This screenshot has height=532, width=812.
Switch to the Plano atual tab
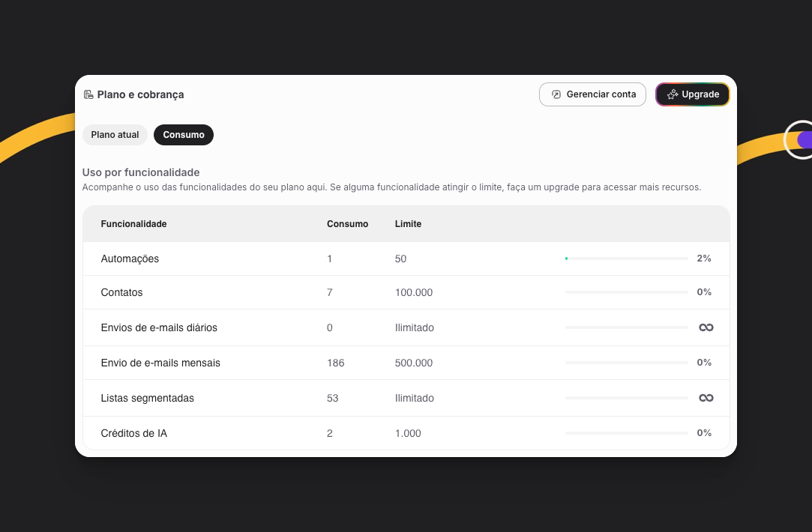coord(115,135)
